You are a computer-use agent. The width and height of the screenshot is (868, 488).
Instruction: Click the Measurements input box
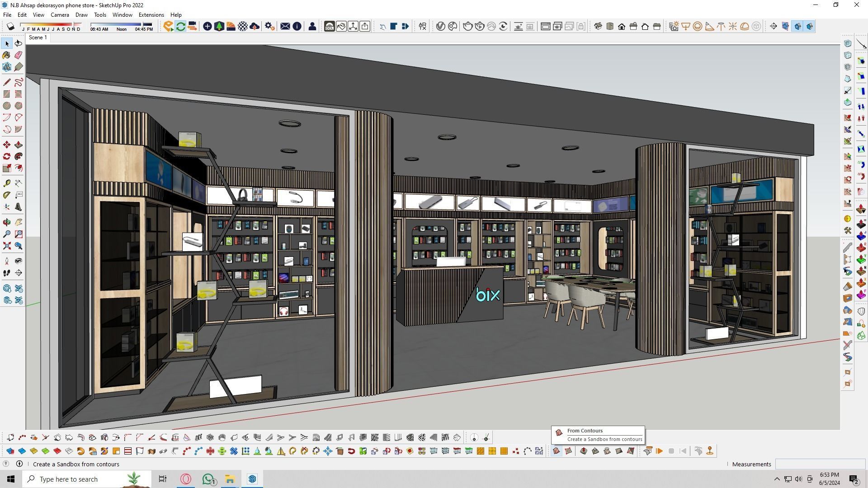(x=819, y=464)
